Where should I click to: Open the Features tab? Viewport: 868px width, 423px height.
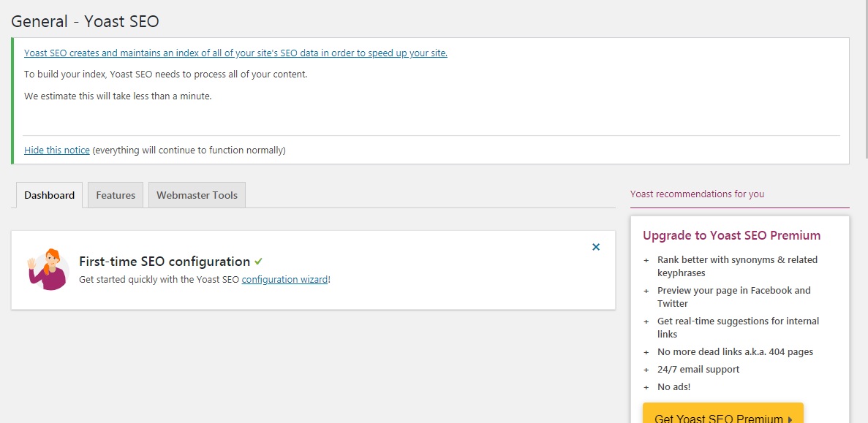pyautogui.click(x=116, y=195)
